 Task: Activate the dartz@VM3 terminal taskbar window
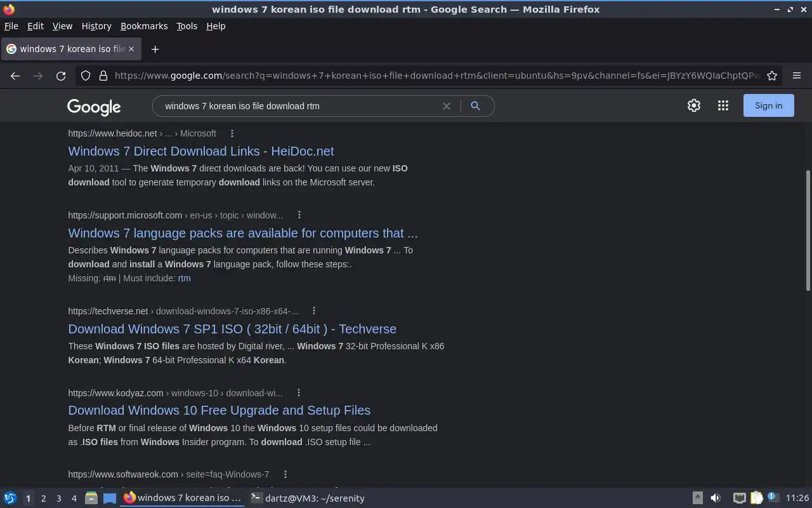coord(308,498)
